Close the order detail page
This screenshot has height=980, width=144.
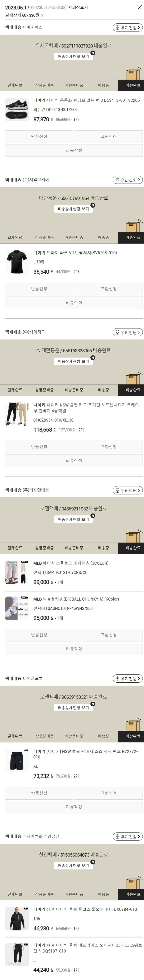(139, 7)
